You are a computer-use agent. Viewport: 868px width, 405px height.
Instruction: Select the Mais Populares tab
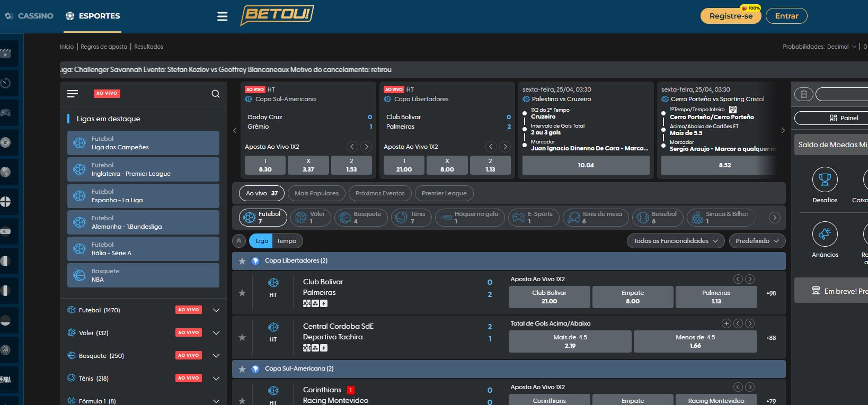click(316, 193)
